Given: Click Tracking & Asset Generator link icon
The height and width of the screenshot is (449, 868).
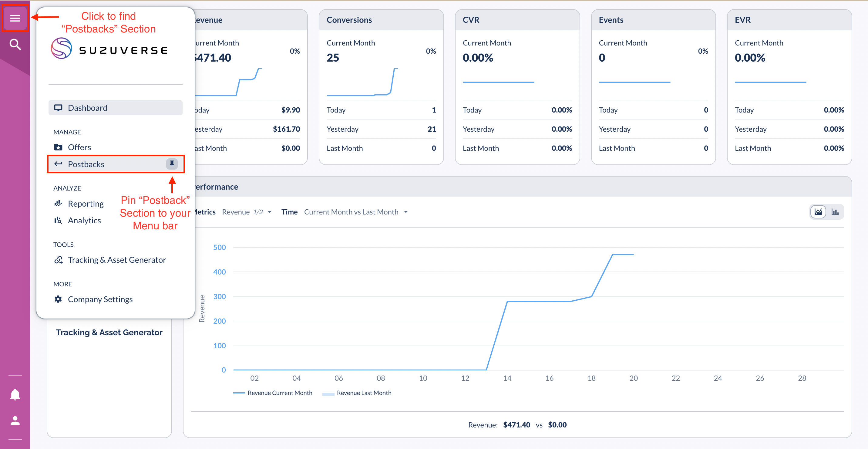Looking at the screenshot, I should pyautogui.click(x=58, y=260).
